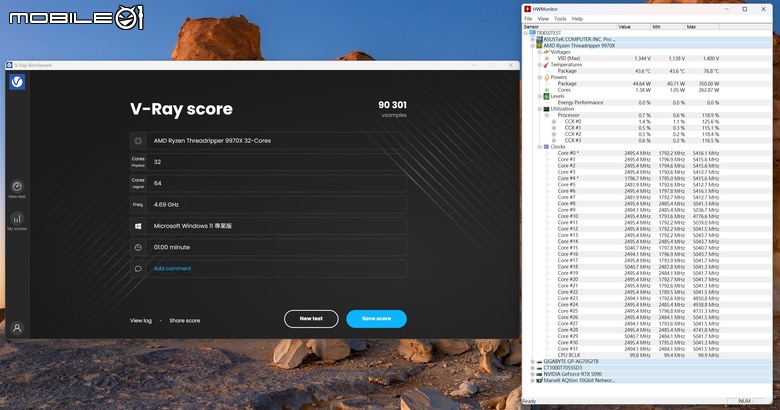
Task: Collapse the TRX50TEST root node
Action: (526, 33)
